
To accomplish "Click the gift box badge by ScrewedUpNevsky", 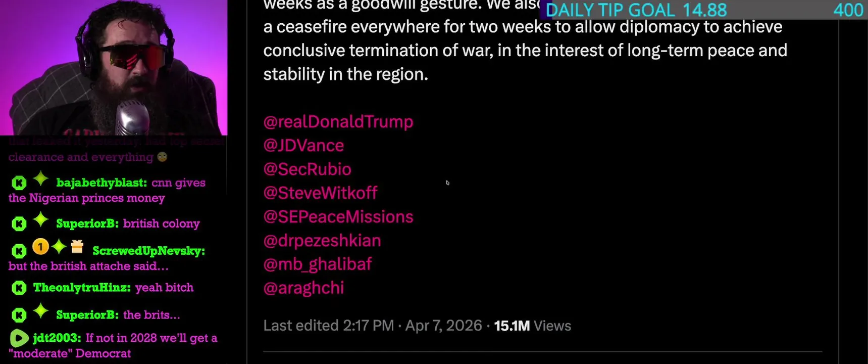I will (77, 246).
